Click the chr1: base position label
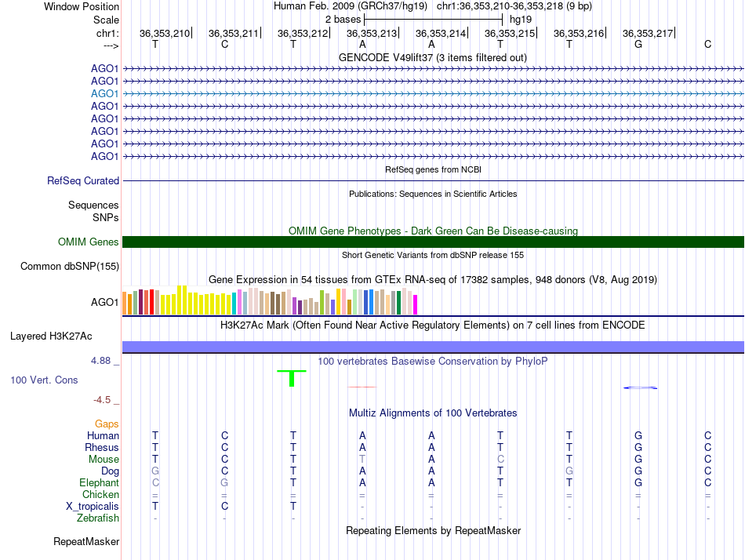This screenshot has width=745, height=560. 108,33
